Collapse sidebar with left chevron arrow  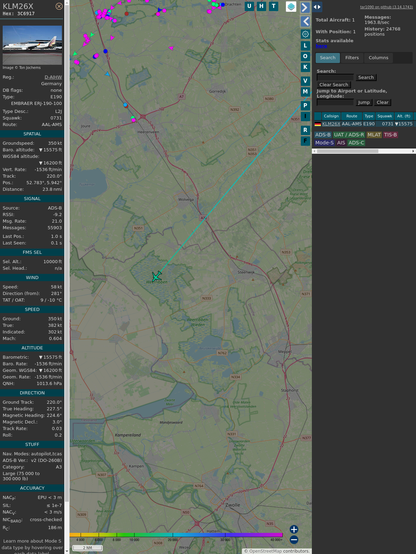305,22
